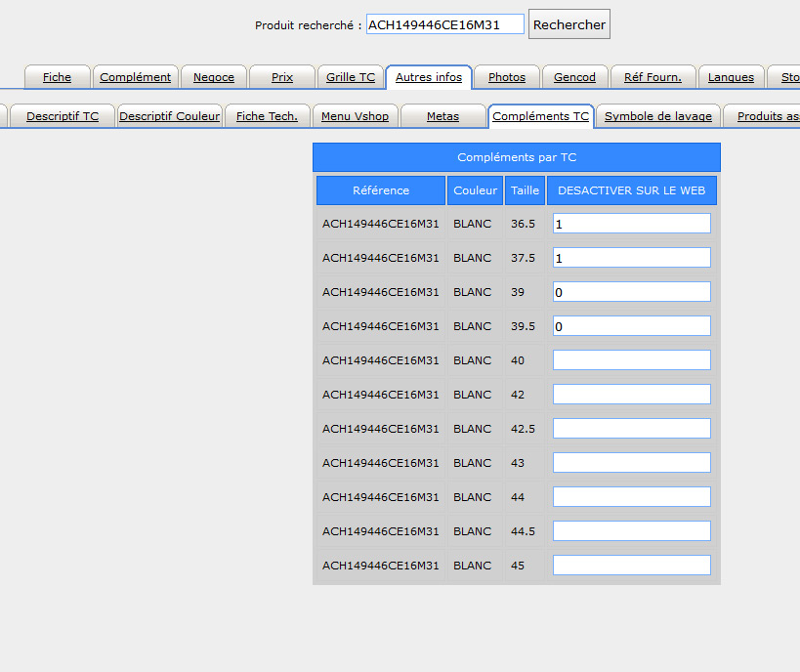Click the Rechercher button
This screenshot has height=672, width=800.
pos(568,24)
